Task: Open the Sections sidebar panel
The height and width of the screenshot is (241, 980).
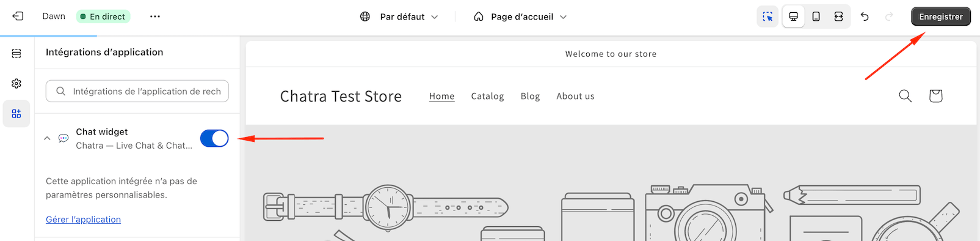Action: point(16,54)
